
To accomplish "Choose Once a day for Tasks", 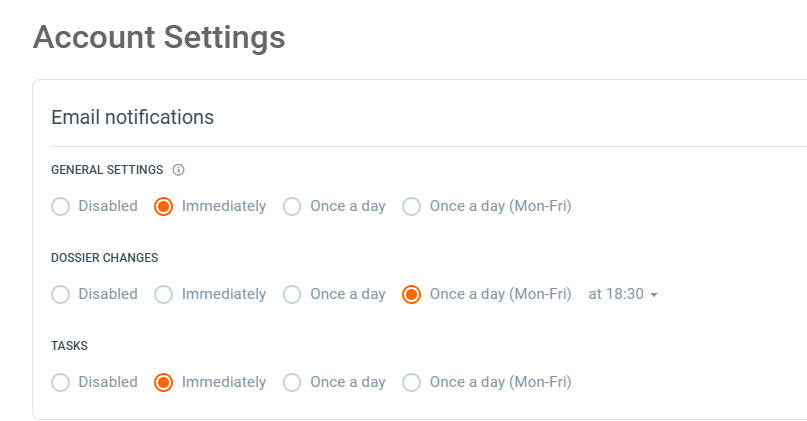I will (292, 383).
